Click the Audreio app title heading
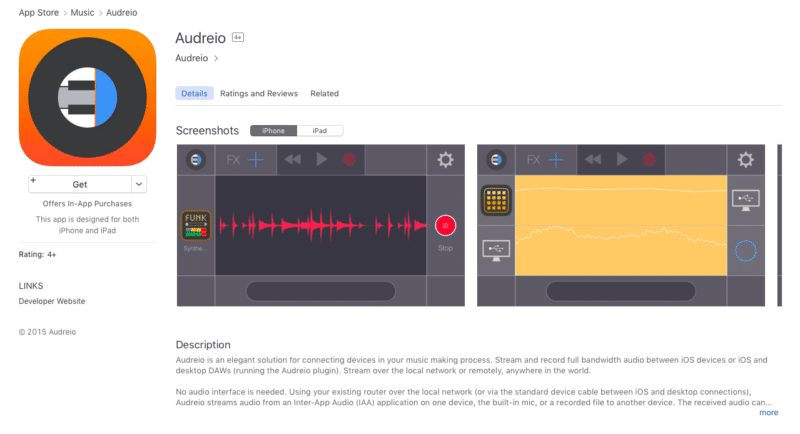 tap(201, 38)
